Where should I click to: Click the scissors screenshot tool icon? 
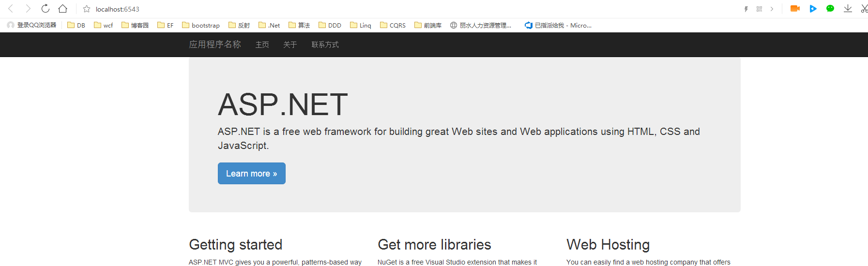pos(864,9)
